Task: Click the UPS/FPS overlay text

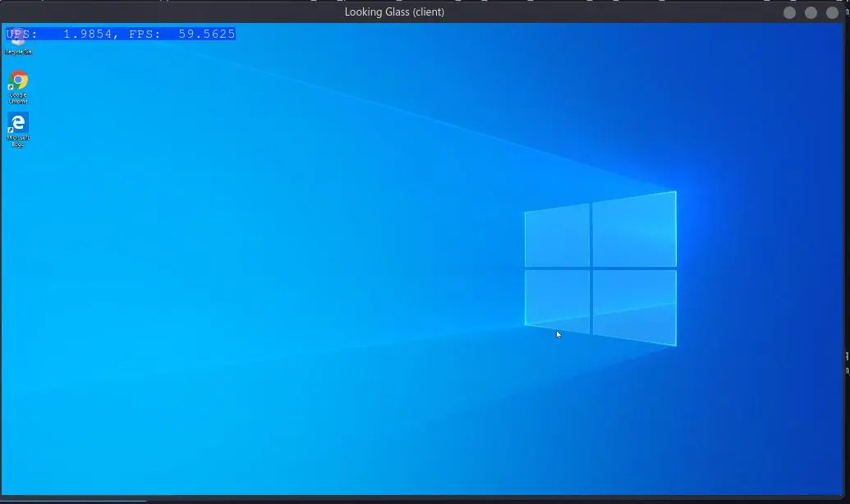Action: click(x=121, y=34)
